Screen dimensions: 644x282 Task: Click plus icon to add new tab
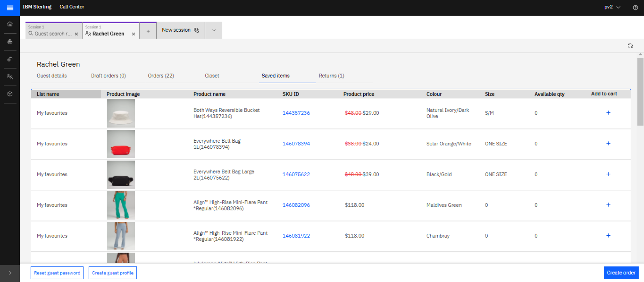[x=148, y=31]
